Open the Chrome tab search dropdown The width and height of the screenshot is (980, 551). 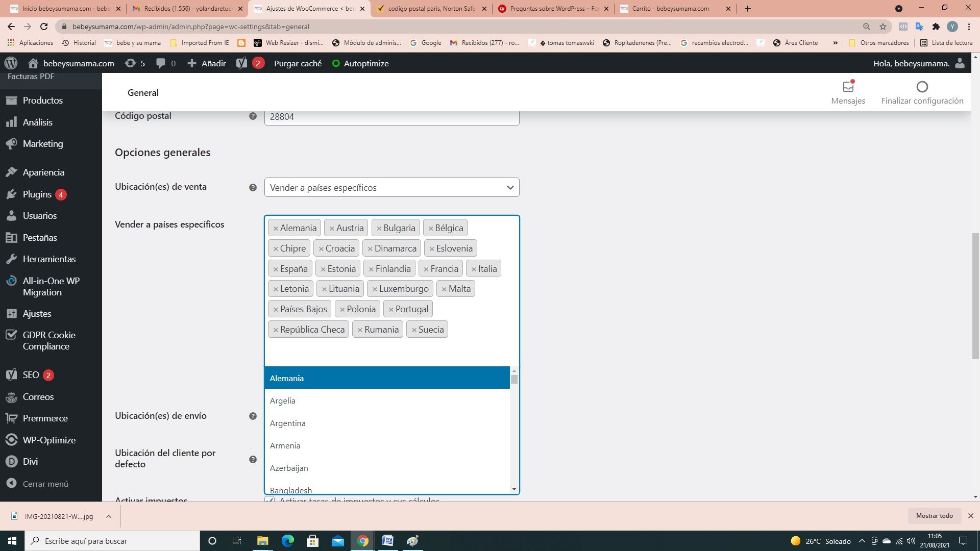tap(899, 9)
